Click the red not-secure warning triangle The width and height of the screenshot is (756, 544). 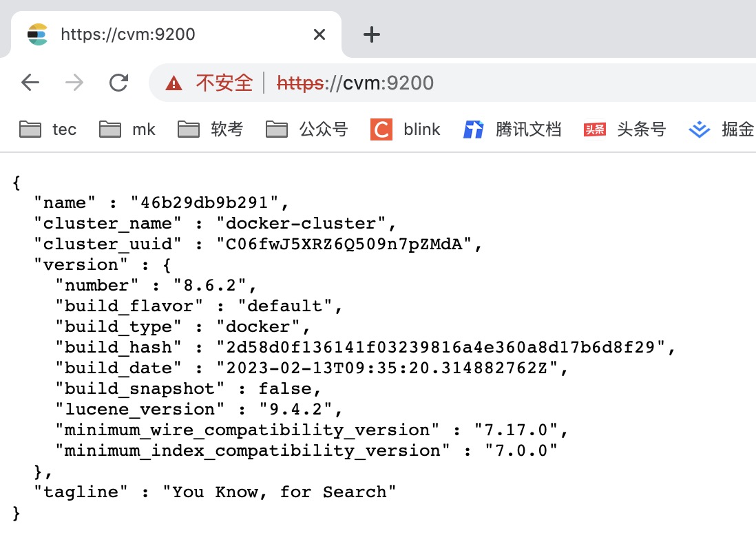[174, 83]
